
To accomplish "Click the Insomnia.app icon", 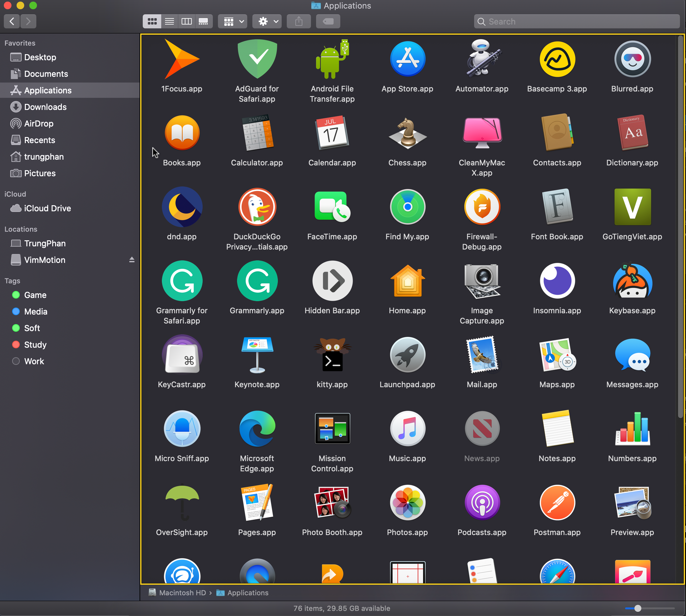I will [557, 281].
